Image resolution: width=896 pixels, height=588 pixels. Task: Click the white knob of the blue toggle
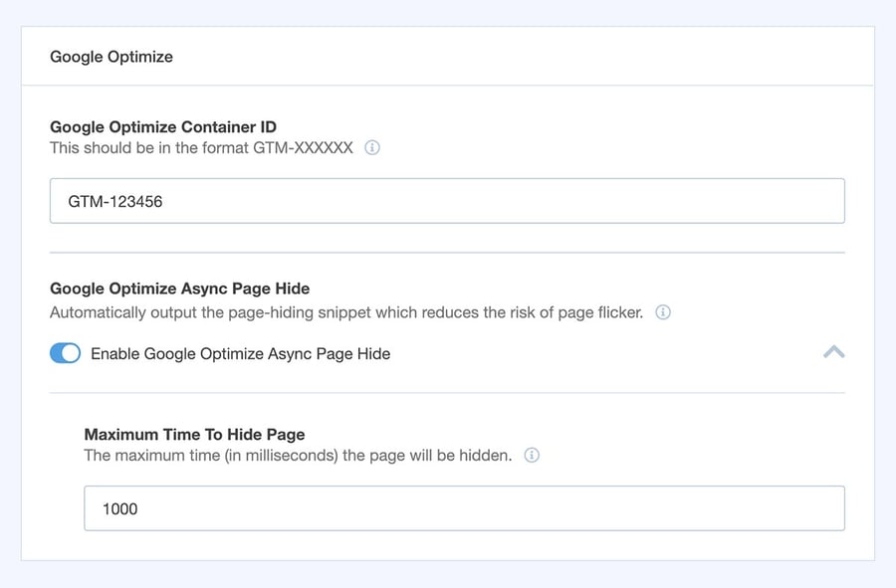coord(73,353)
